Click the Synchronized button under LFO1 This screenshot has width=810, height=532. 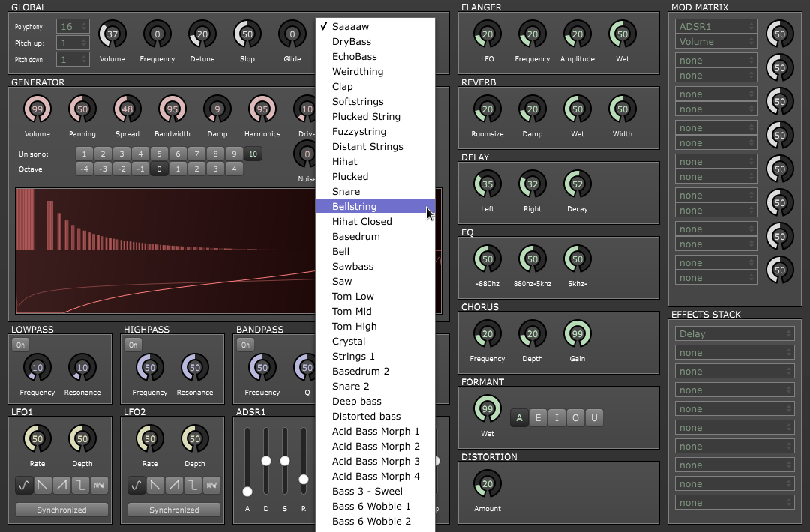click(x=61, y=510)
